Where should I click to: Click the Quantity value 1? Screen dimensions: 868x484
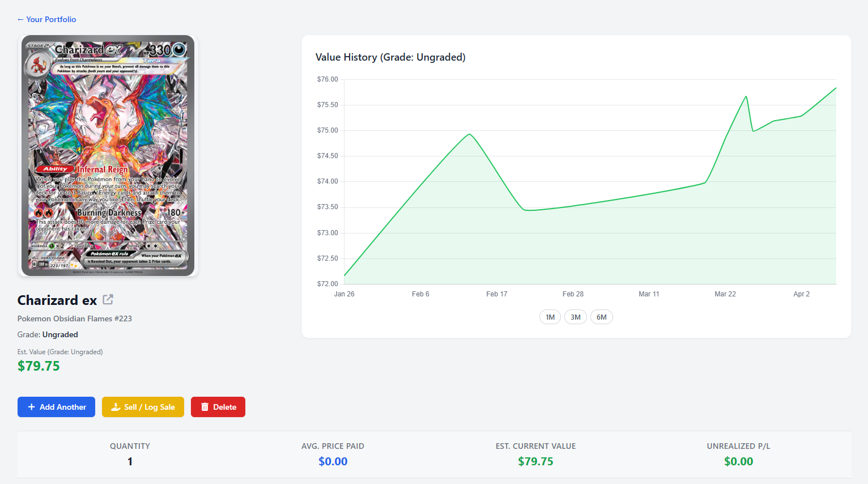[x=130, y=461]
